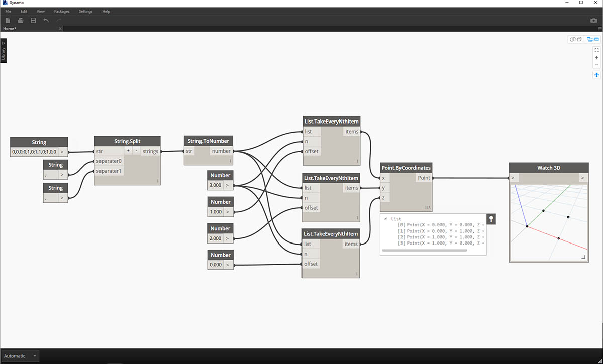Click output port of semicolon String node

click(x=62, y=174)
